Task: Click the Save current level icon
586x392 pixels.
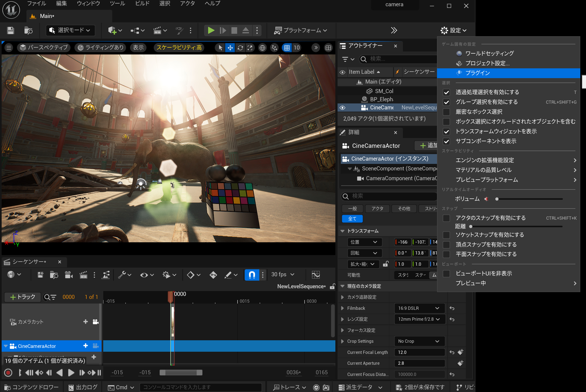Action: tap(10, 30)
